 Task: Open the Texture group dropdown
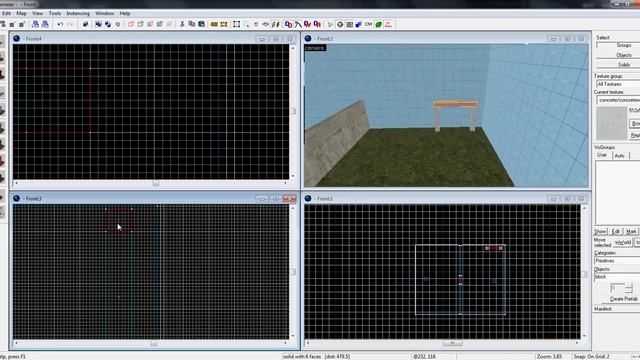point(618,84)
